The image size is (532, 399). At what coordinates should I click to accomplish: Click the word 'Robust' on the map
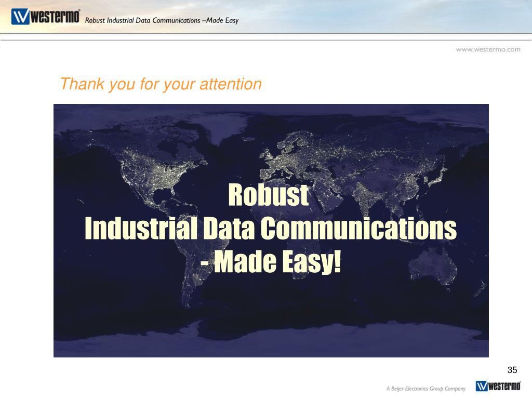(268, 195)
